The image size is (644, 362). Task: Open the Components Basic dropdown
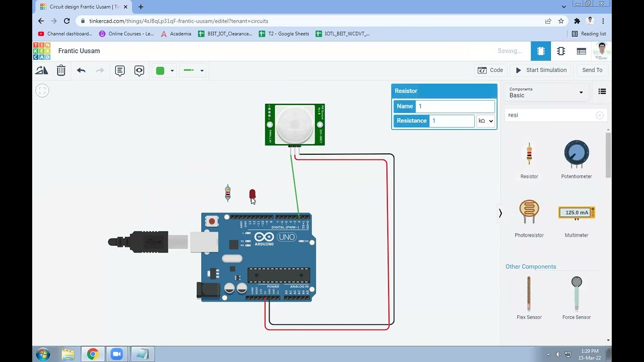(x=546, y=93)
